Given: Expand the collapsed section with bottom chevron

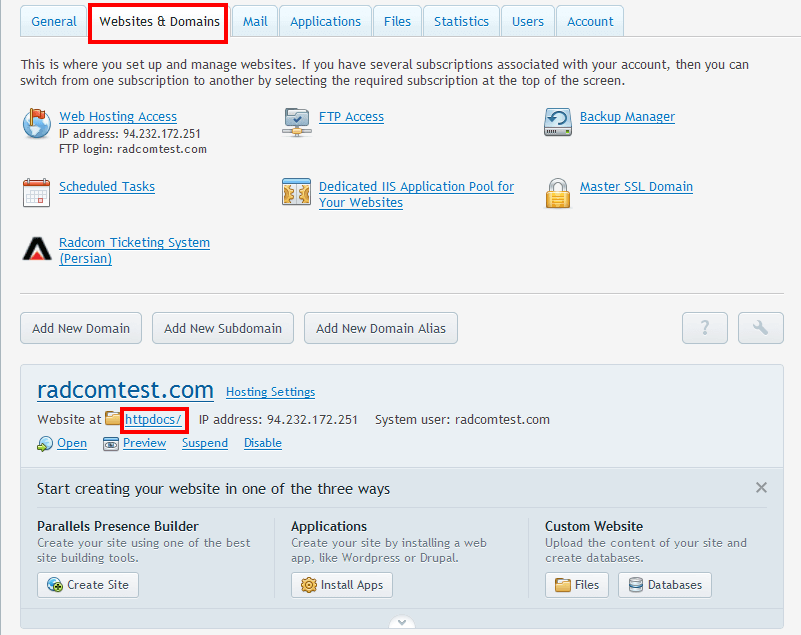Looking at the screenshot, I should point(401,622).
